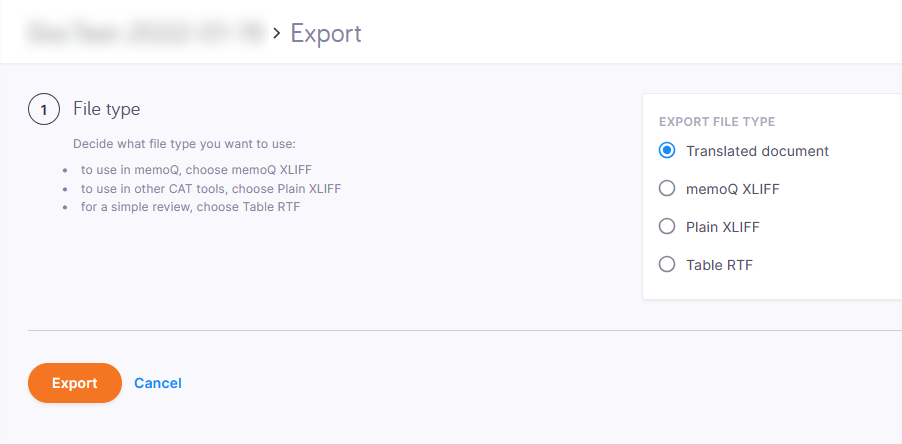Click the 'other CAT tools' bullet text
Viewport: 902px width, 444px height.
[x=218, y=189]
